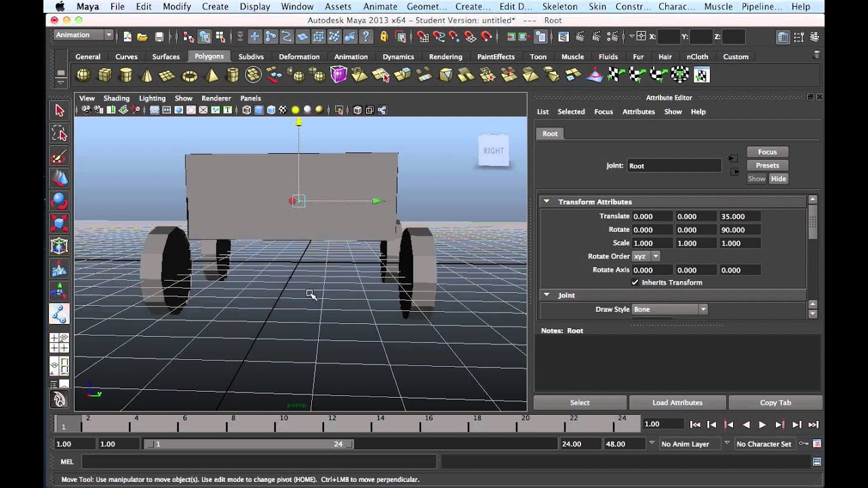Viewport: 868px width, 488px height.
Task: Collapse the Joint section
Action: (x=546, y=296)
